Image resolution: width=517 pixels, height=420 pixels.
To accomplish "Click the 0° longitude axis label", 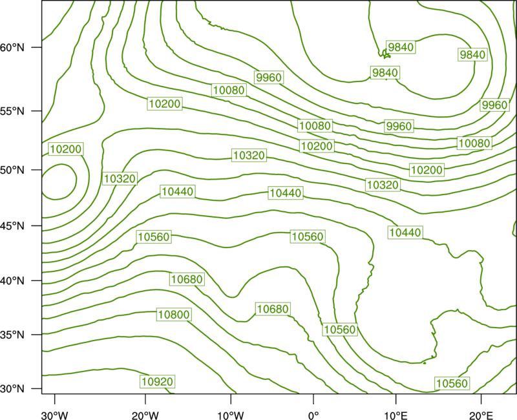I will pos(313,415).
